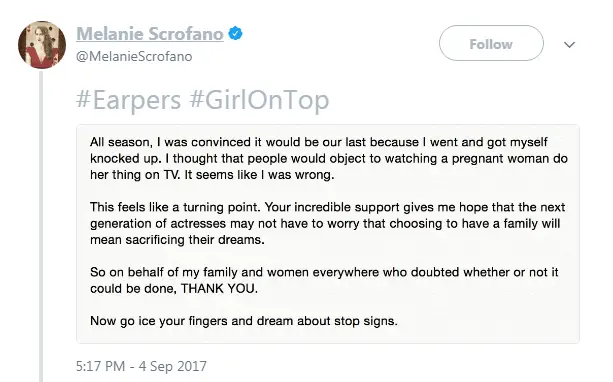Open the attached text image
The height and width of the screenshot is (382, 613).
pyautogui.click(x=328, y=234)
